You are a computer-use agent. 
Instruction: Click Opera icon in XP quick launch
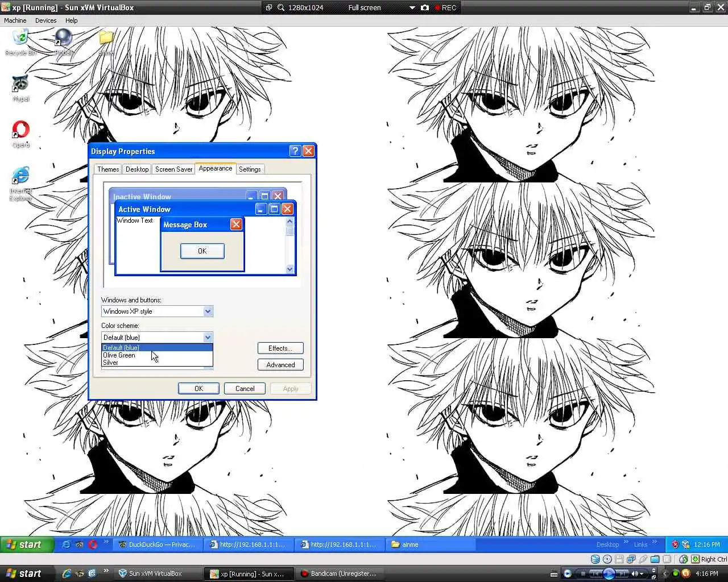[x=93, y=544]
